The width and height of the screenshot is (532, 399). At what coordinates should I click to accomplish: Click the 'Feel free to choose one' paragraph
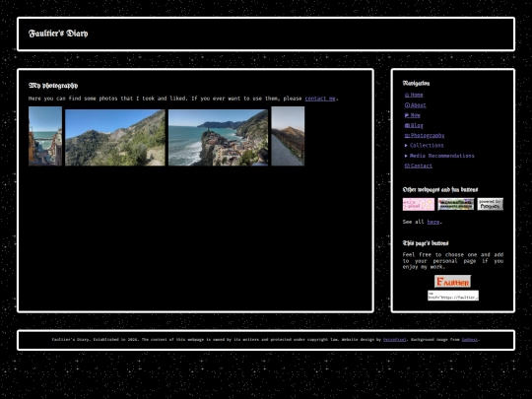click(x=453, y=260)
